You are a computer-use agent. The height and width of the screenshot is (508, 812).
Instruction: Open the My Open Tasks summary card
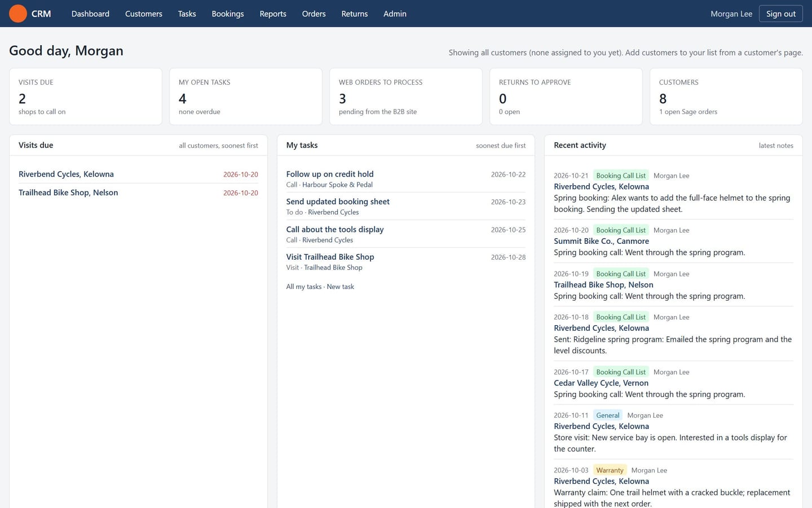[246, 97]
